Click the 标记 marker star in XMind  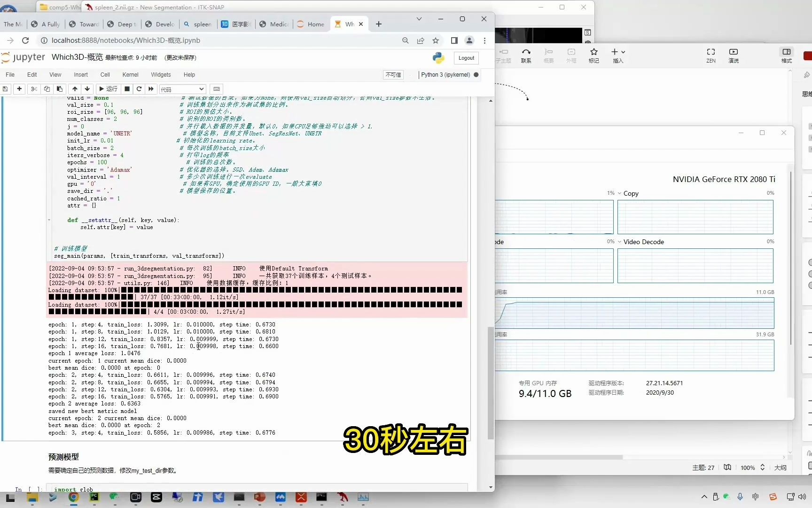(594, 56)
